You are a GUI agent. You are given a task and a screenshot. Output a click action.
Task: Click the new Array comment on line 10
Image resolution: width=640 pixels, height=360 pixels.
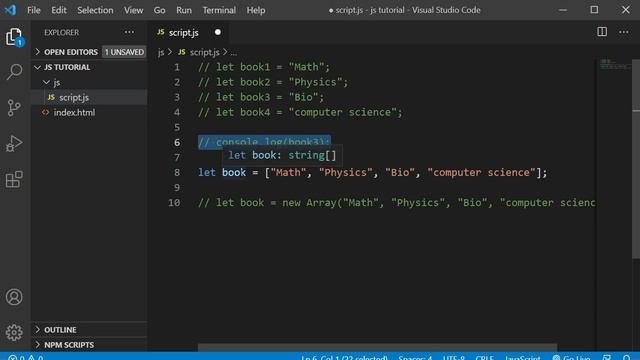(397, 202)
